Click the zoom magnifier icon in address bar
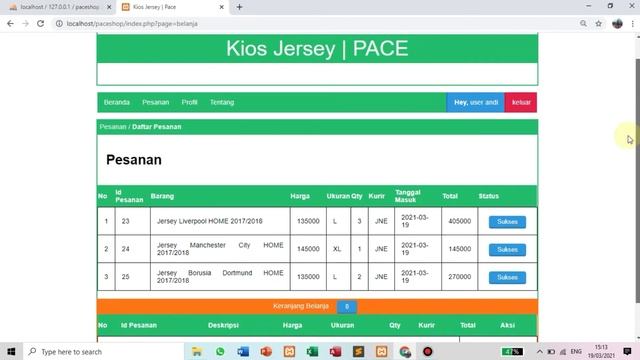This screenshot has height=360, width=640. coord(583,24)
